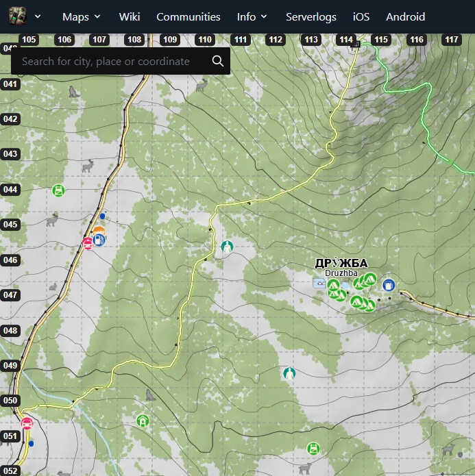Select the deer marker near grid 106/045
Viewport: 475px width, 476px height.
point(52,220)
